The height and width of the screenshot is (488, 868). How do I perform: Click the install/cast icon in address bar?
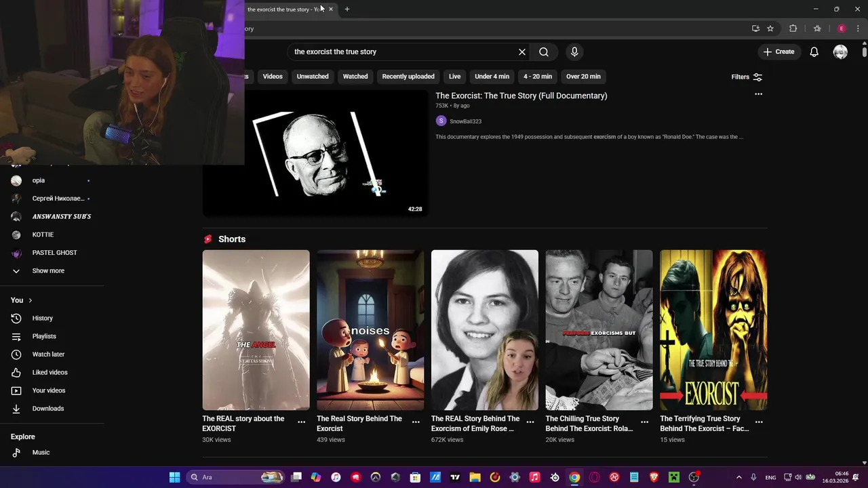[755, 28]
